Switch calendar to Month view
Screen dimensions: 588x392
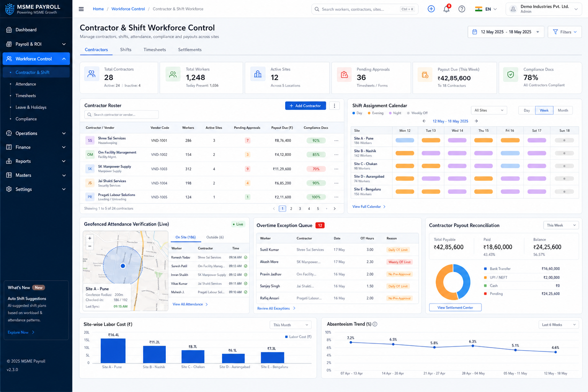coord(563,110)
